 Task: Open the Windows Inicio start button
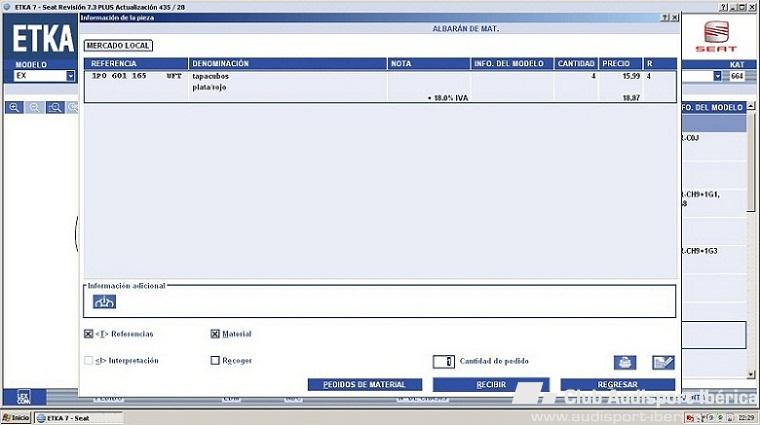click(16, 418)
